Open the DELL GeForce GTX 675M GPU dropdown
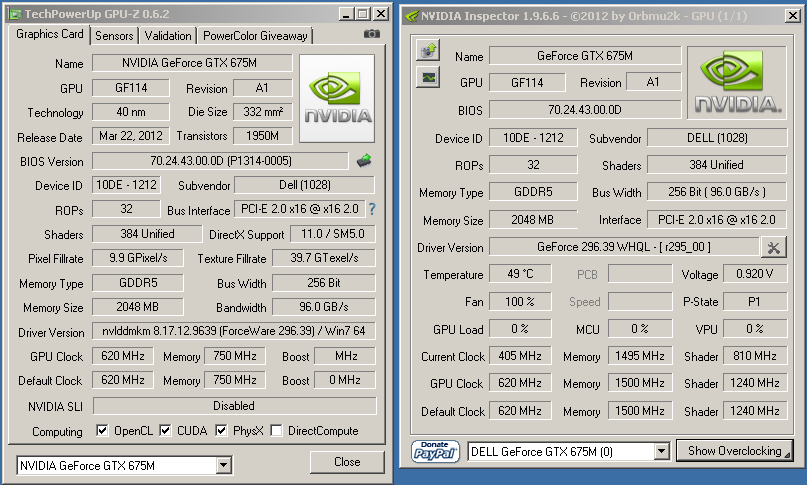This screenshot has height=485, width=807. tap(661, 452)
